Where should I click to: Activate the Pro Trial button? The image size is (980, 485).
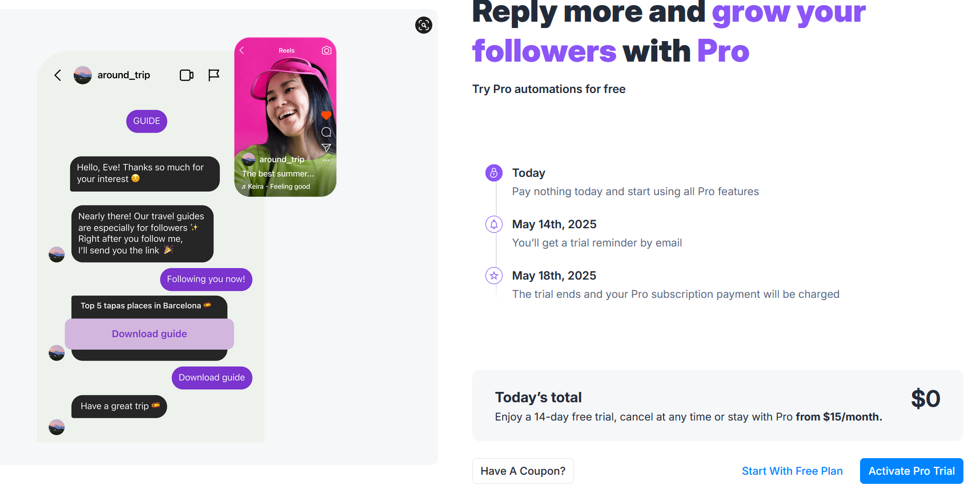click(911, 471)
